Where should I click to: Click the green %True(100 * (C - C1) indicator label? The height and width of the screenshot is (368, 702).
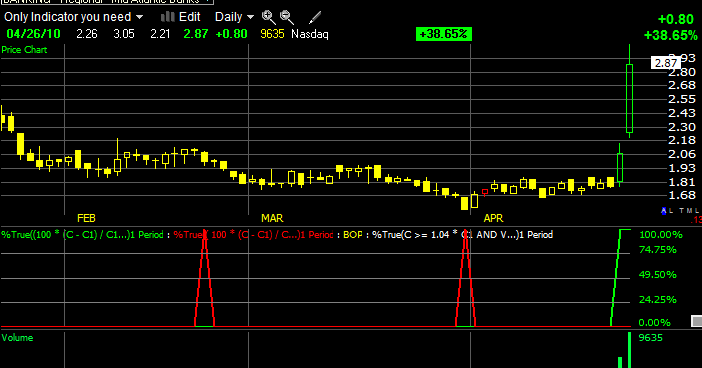point(83,235)
